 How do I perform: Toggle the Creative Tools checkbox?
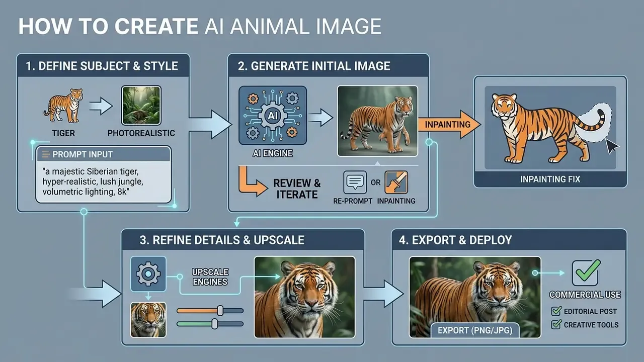556,325
